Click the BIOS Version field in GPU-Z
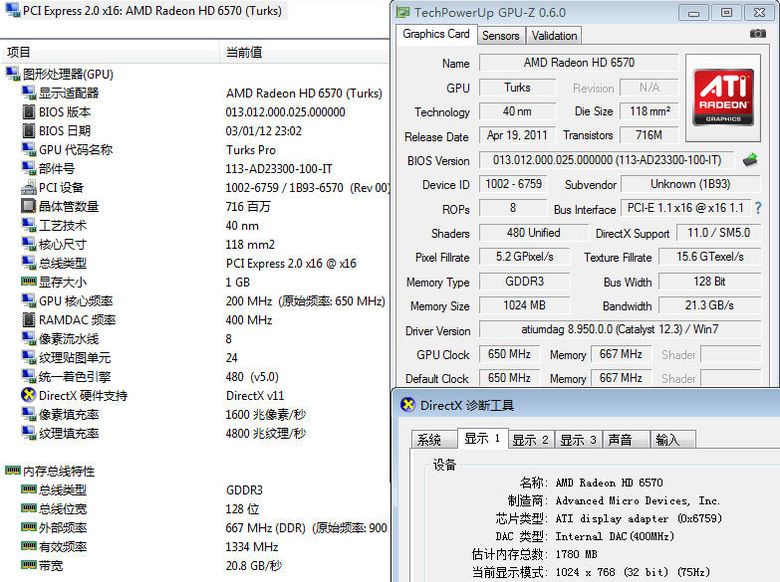Viewport: 780px width, 582px height. point(606,160)
